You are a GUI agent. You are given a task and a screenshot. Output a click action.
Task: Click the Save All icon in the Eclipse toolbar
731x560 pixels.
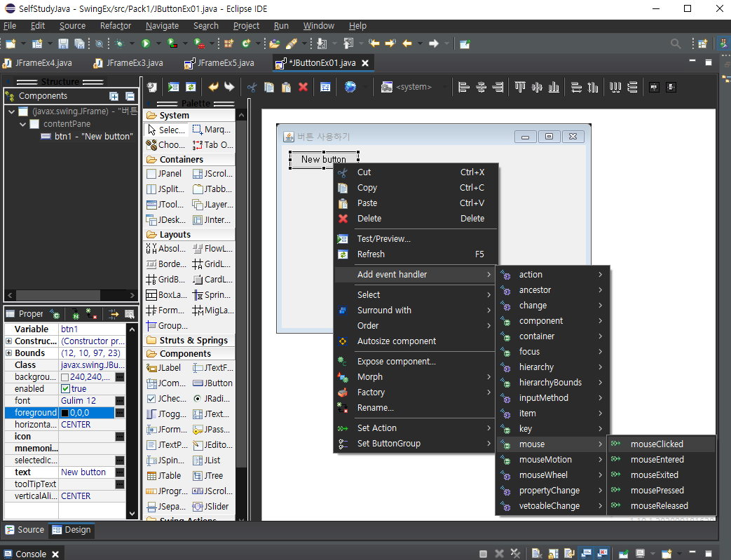pos(79,43)
